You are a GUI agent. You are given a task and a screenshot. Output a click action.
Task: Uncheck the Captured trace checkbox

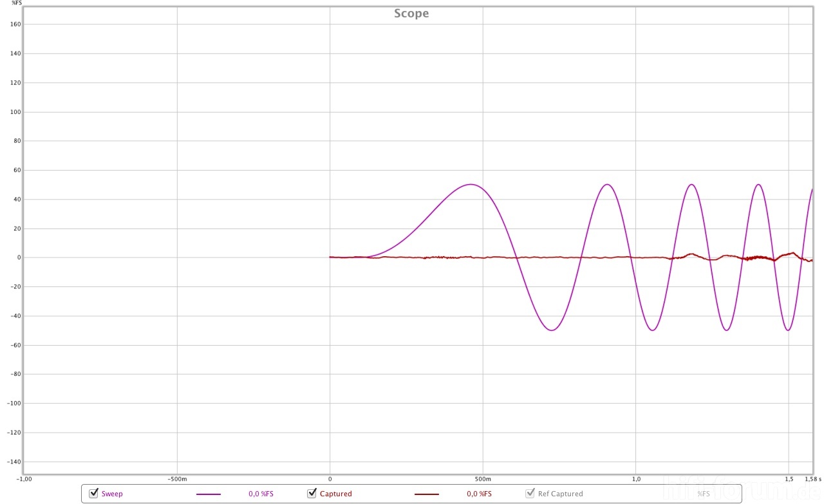point(312,494)
